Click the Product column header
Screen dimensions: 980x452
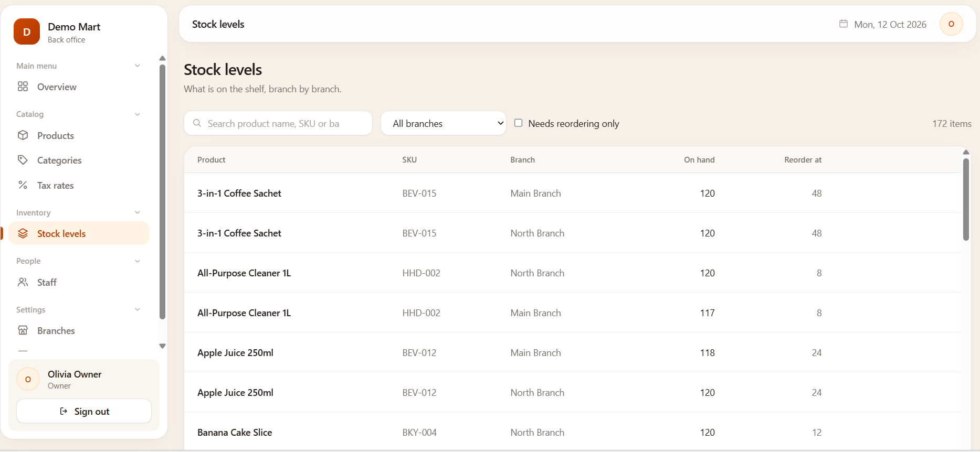click(211, 159)
